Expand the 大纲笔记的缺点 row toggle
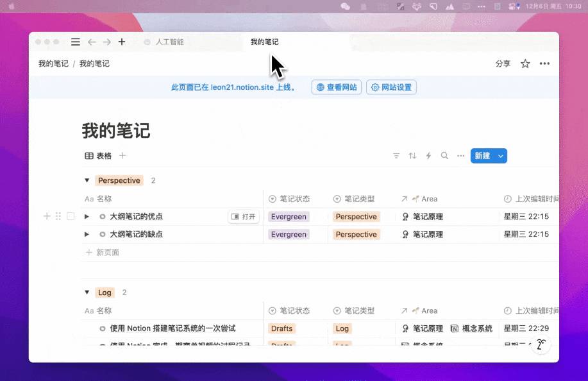This screenshot has width=588, height=381. click(87, 234)
